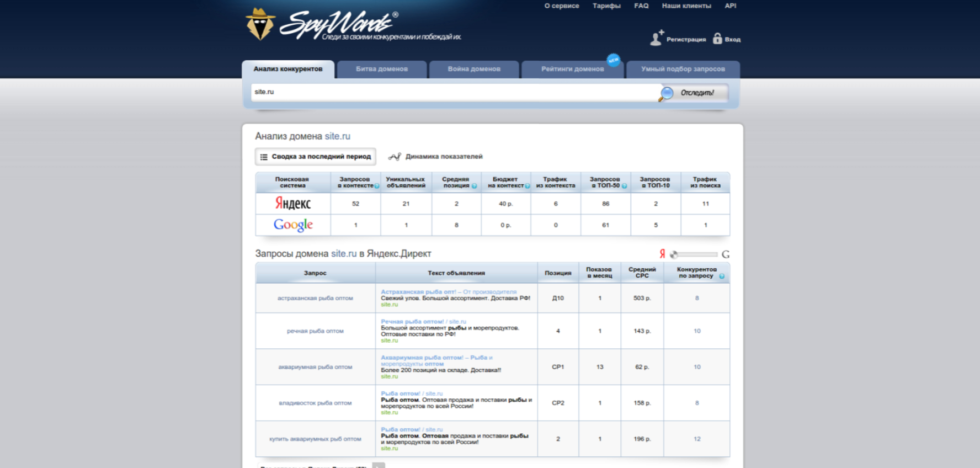Click the red Я icon beside the slider
This screenshot has height=468, width=980.
coord(662,254)
